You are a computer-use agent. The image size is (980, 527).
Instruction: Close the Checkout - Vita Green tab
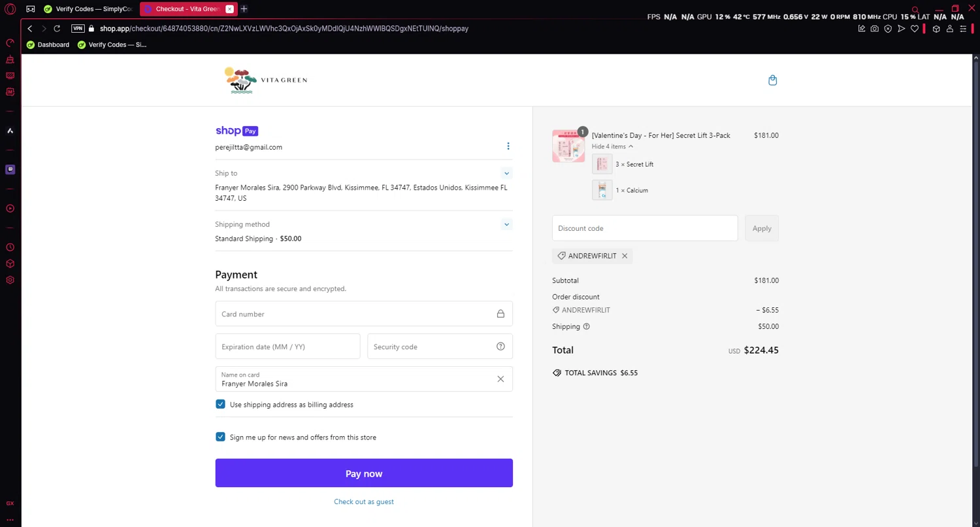tap(229, 9)
